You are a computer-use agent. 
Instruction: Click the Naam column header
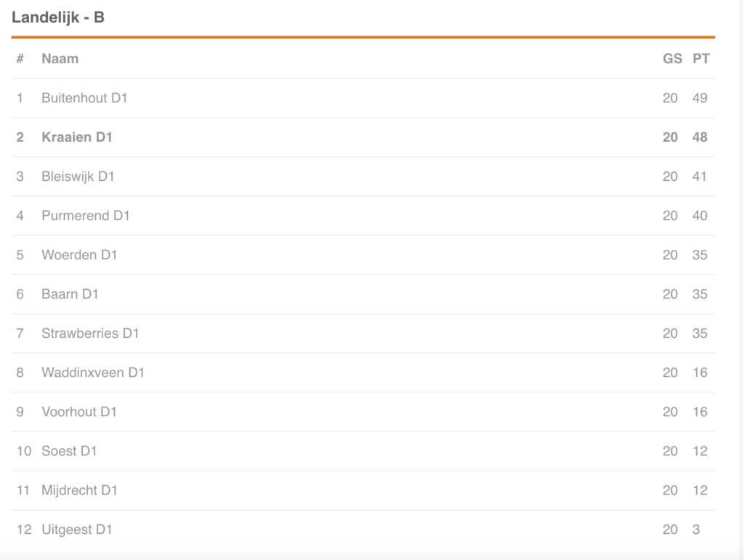click(x=60, y=59)
